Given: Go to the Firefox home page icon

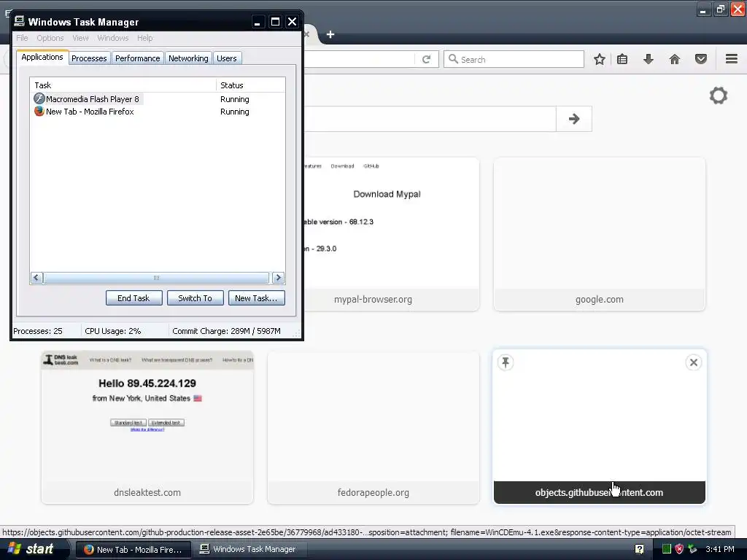Looking at the screenshot, I should pos(675,59).
